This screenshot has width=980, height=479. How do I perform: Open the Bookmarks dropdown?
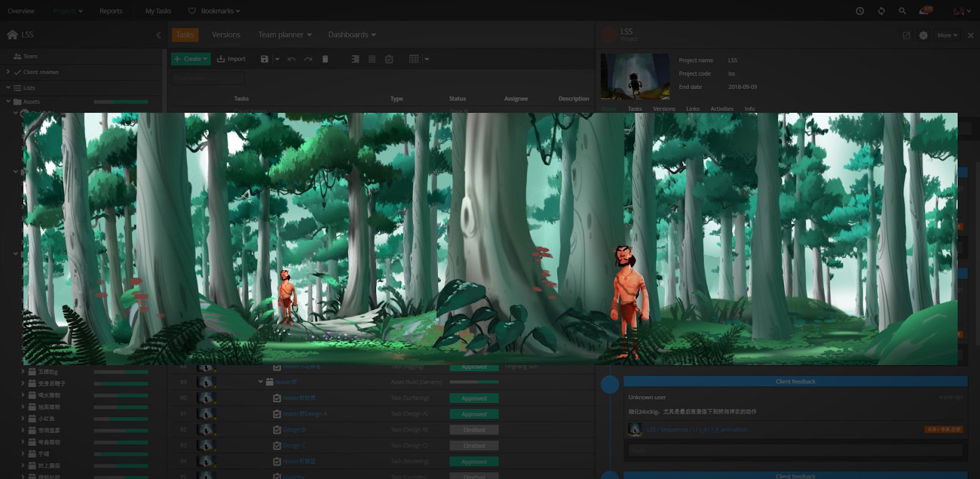[221, 11]
